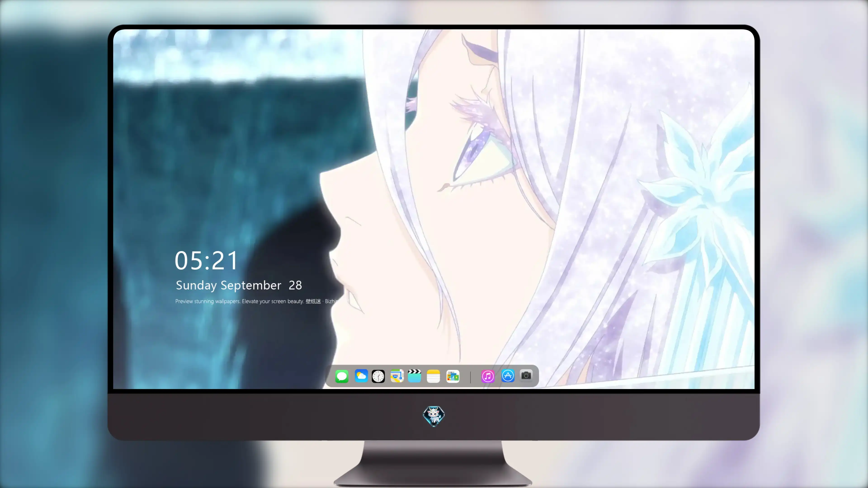Open the photo collage app icon
868x488 pixels.
click(x=453, y=376)
